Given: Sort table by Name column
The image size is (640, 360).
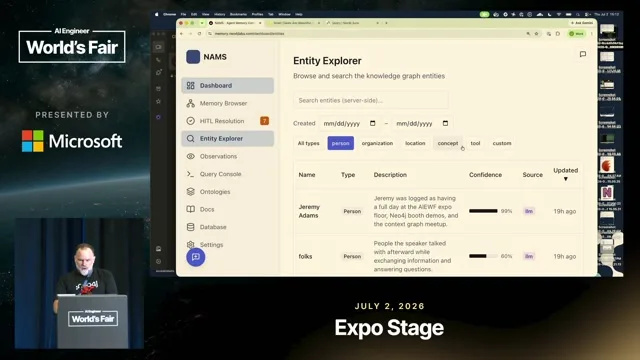Looking at the screenshot, I should [307, 175].
